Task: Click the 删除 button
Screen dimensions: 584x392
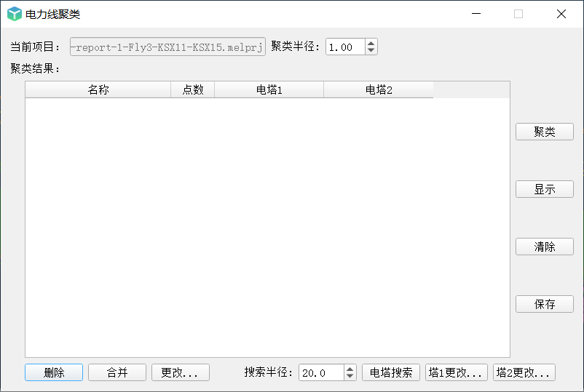Action: [54, 372]
